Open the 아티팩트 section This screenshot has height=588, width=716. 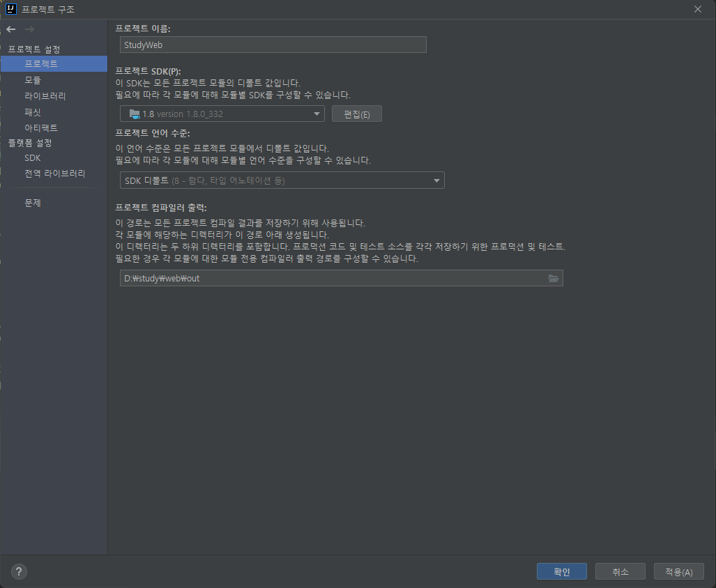coord(40,127)
